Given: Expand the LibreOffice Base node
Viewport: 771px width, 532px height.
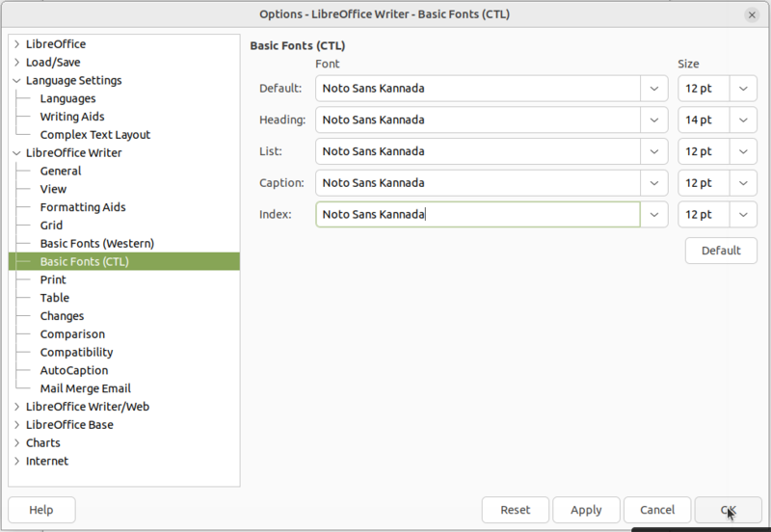Looking at the screenshot, I should (x=16, y=425).
